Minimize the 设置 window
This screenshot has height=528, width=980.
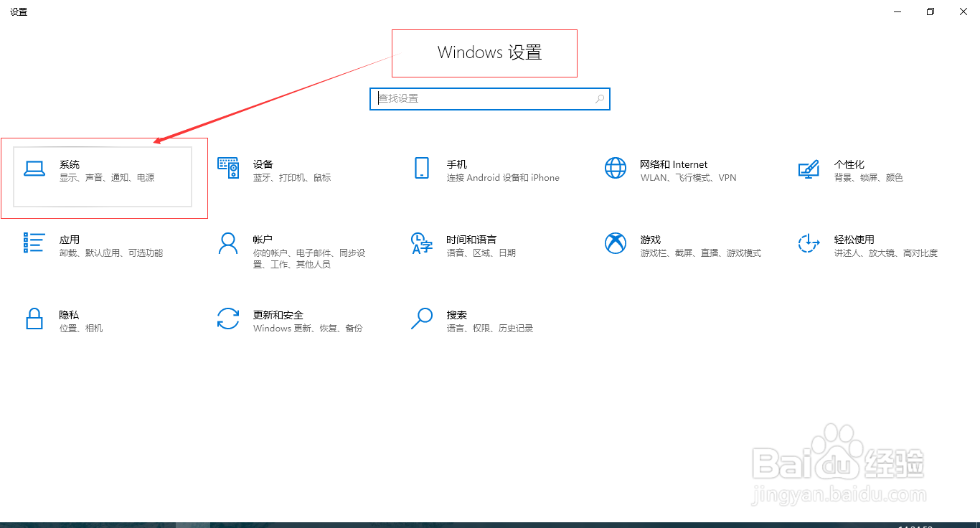897,11
